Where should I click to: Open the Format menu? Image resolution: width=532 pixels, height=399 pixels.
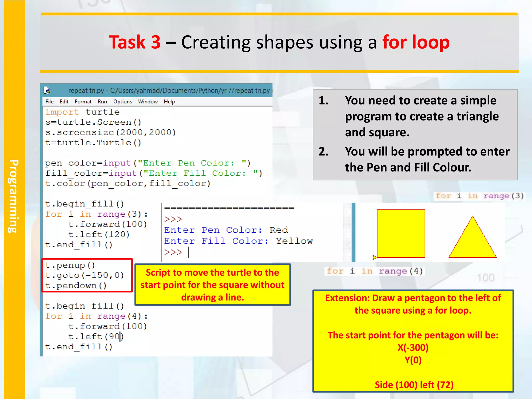pos(83,102)
